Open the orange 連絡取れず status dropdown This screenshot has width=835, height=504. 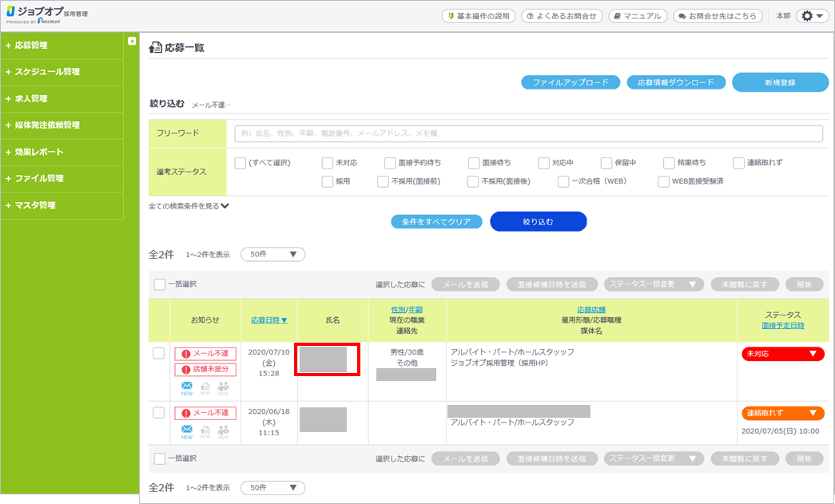[x=782, y=413]
